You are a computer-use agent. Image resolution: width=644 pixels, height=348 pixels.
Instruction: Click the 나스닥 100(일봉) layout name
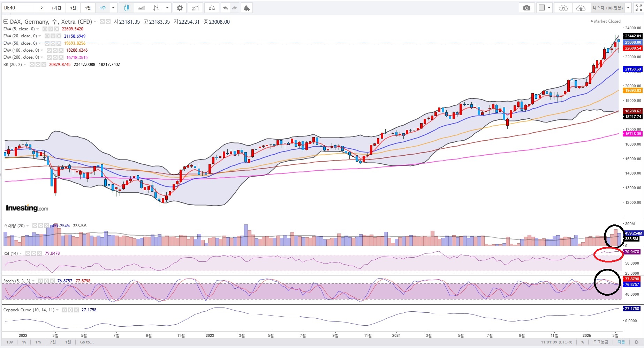click(608, 8)
